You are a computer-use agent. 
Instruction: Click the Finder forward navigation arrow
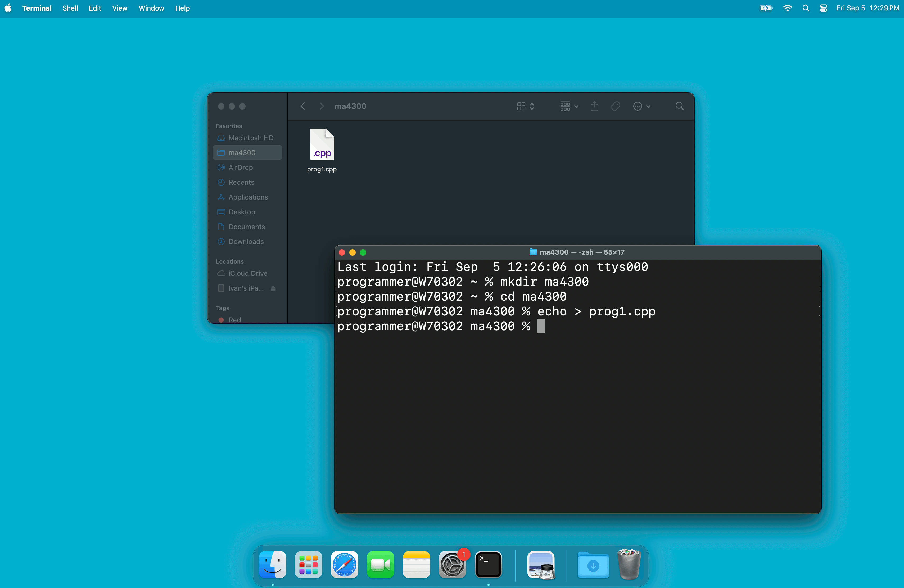click(x=321, y=106)
